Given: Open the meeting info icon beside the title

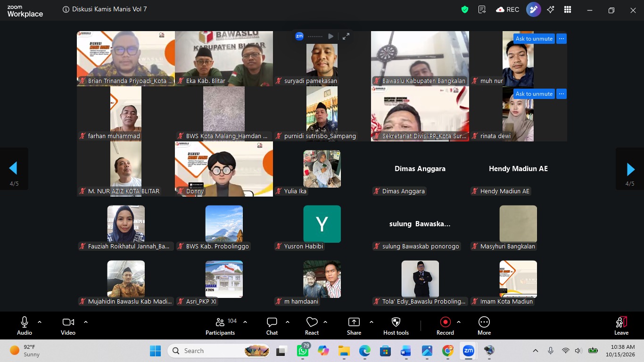Looking at the screenshot, I should click(66, 9).
